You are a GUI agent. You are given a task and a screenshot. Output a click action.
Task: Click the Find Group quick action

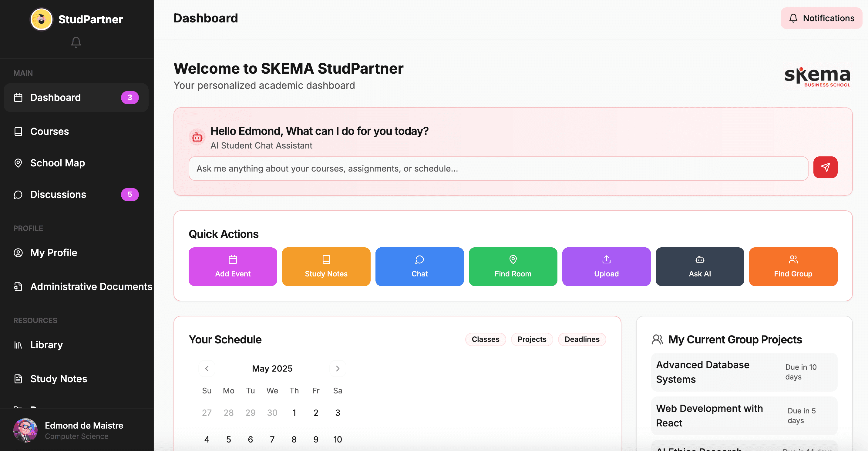(x=793, y=266)
